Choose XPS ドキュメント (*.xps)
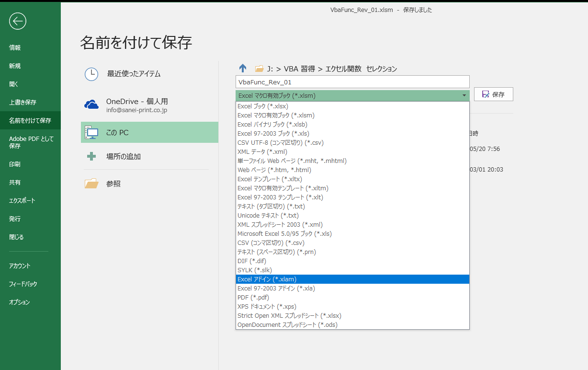 pos(352,306)
